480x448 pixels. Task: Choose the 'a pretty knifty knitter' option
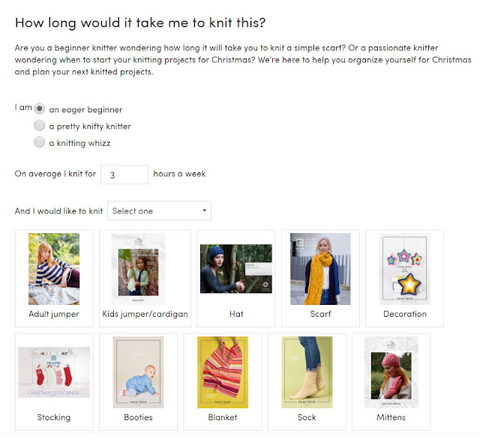pos(40,126)
